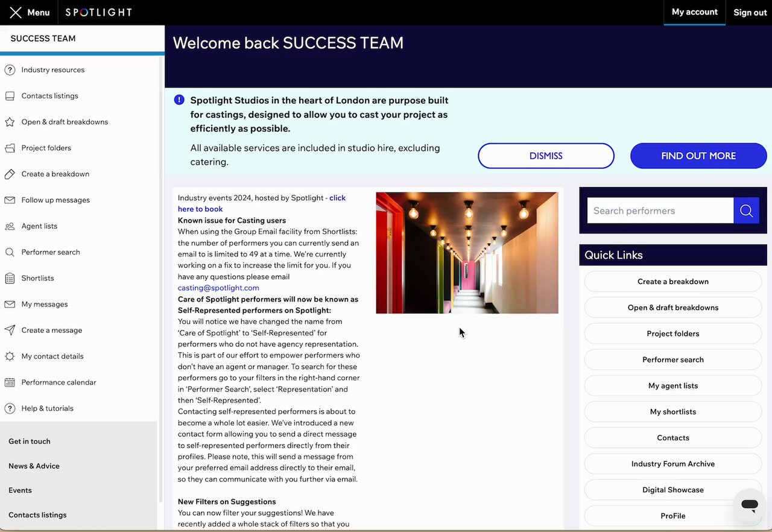This screenshot has height=532, width=772.
Task: Click the Search performers input field
Action: (x=660, y=211)
